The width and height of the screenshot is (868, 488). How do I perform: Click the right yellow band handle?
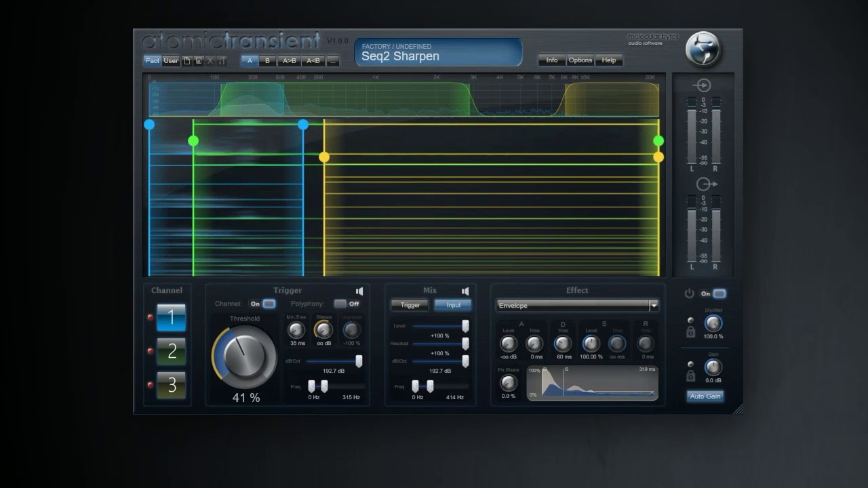658,157
